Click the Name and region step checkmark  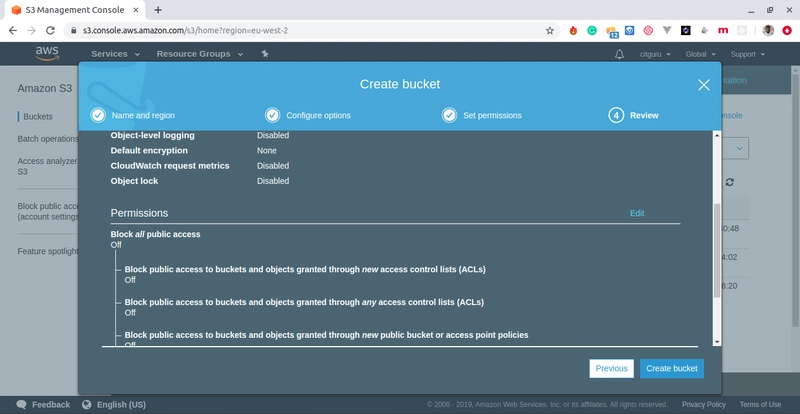point(98,115)
